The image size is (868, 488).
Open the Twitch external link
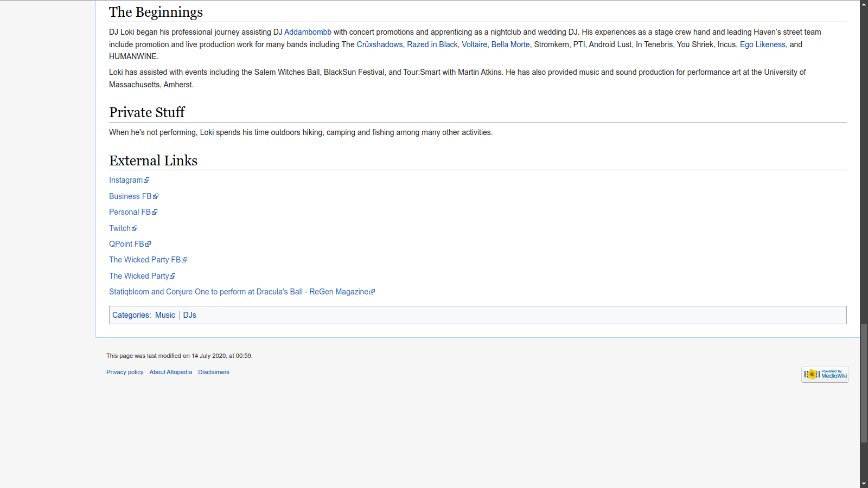pos(120,228)
